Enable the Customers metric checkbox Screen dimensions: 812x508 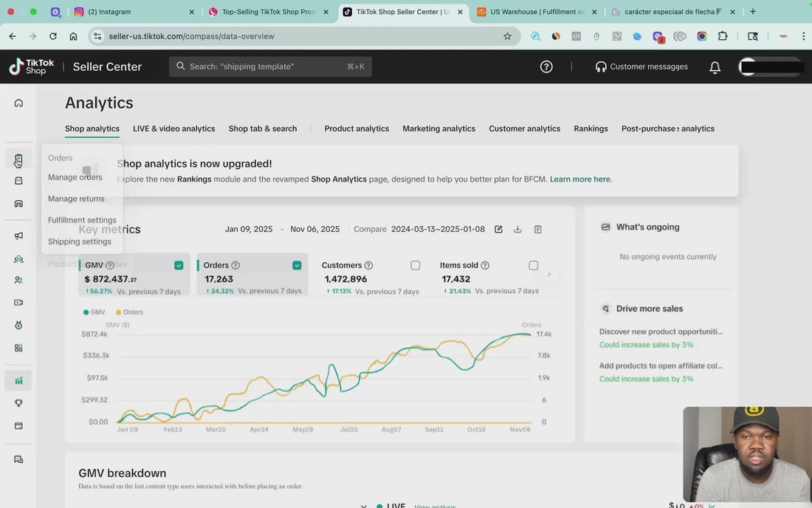[x=415, y=265]
